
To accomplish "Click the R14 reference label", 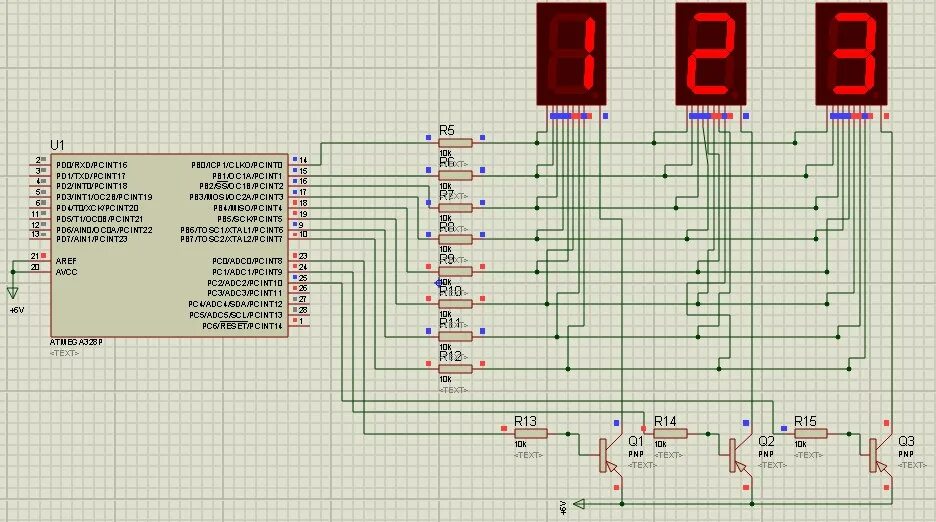I will coord(665,421).
